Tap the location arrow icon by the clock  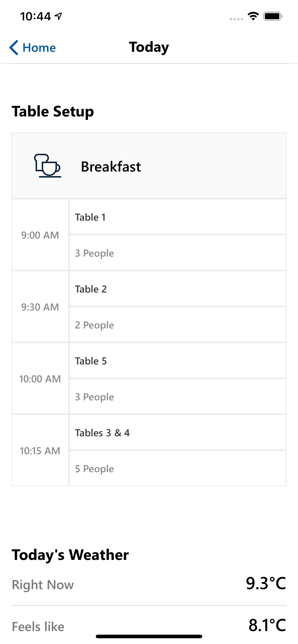click(x=58, y=16)
